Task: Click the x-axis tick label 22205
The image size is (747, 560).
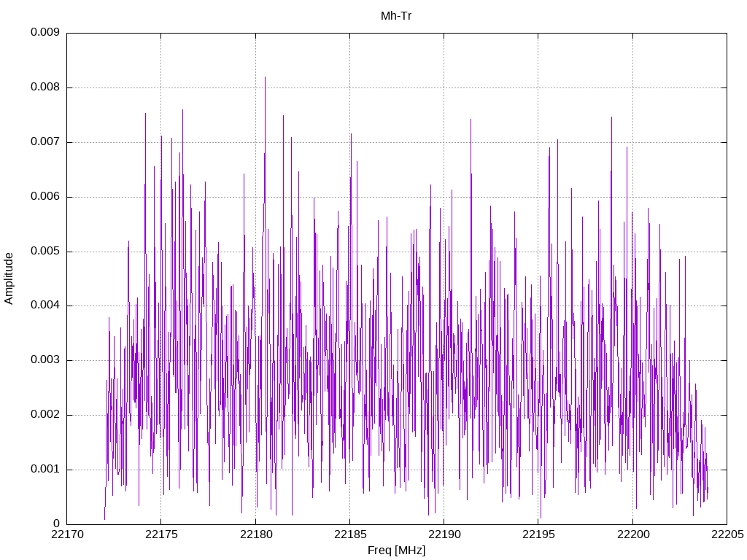Action: pyautogui.click(x=727, y=534)
